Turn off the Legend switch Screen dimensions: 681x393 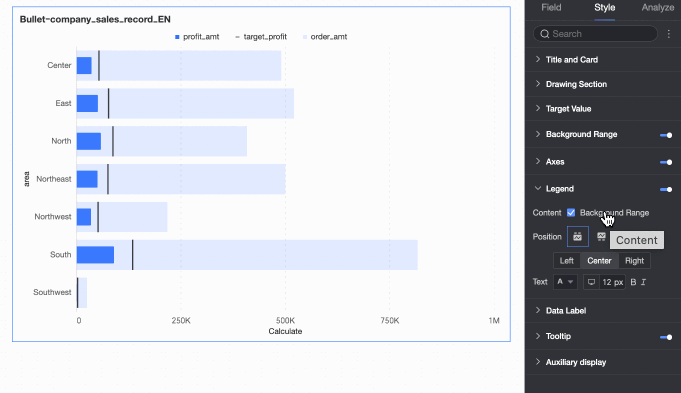pyautogui.click(x=666, y=189)
